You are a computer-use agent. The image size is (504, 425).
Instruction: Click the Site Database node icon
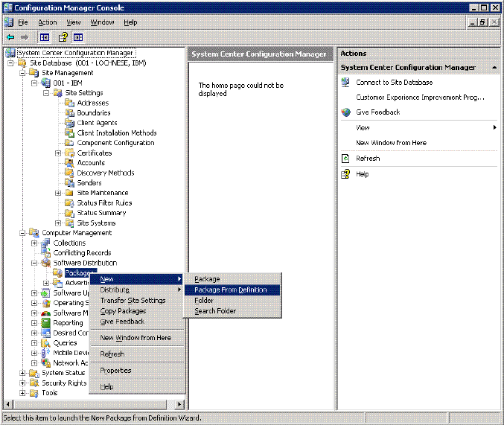[22, 63]
